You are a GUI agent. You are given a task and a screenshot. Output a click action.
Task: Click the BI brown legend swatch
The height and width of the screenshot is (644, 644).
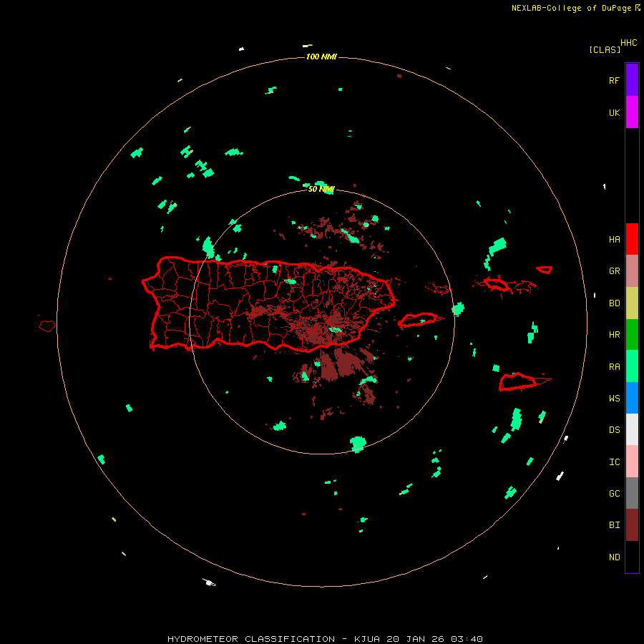632,525
